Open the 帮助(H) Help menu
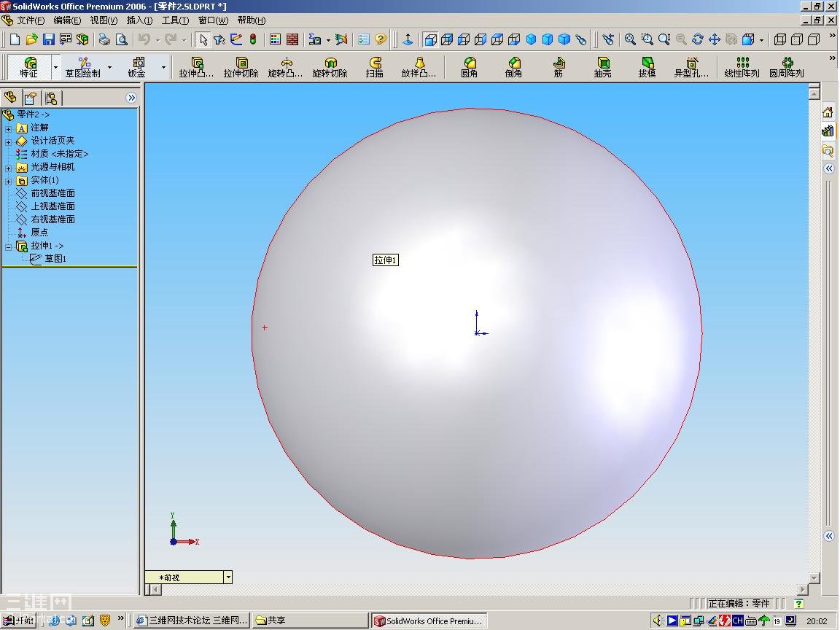 (252, 20)
